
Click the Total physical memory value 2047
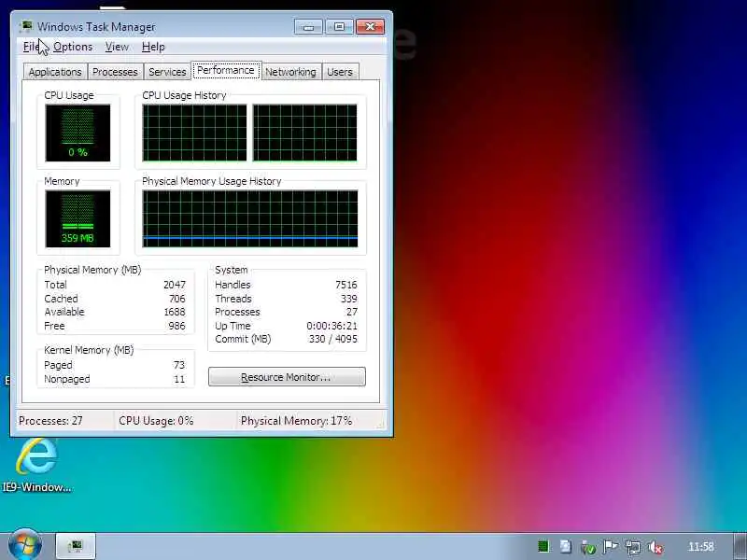click(175, 285)
